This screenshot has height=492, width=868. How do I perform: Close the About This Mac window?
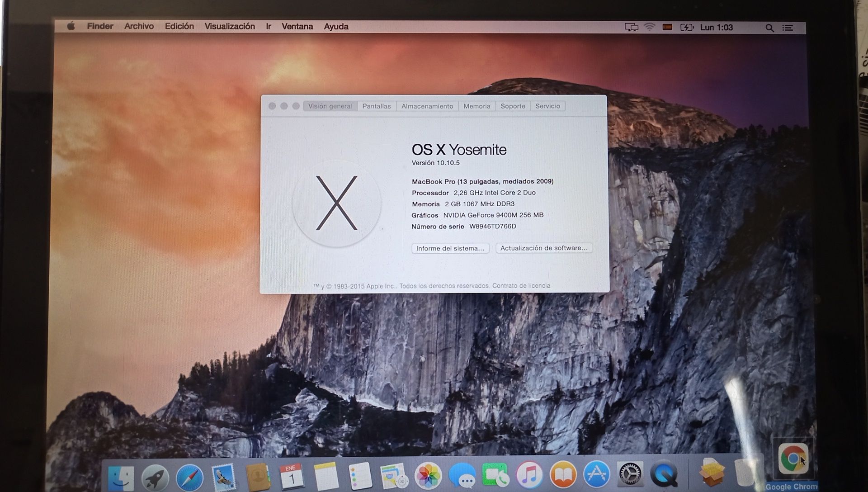[x=272, y=106]
